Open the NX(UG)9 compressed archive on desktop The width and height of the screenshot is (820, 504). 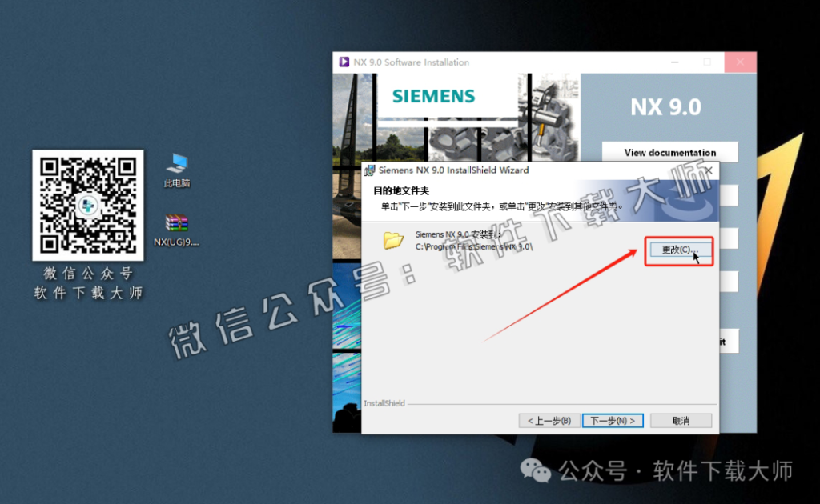[176, 226]
